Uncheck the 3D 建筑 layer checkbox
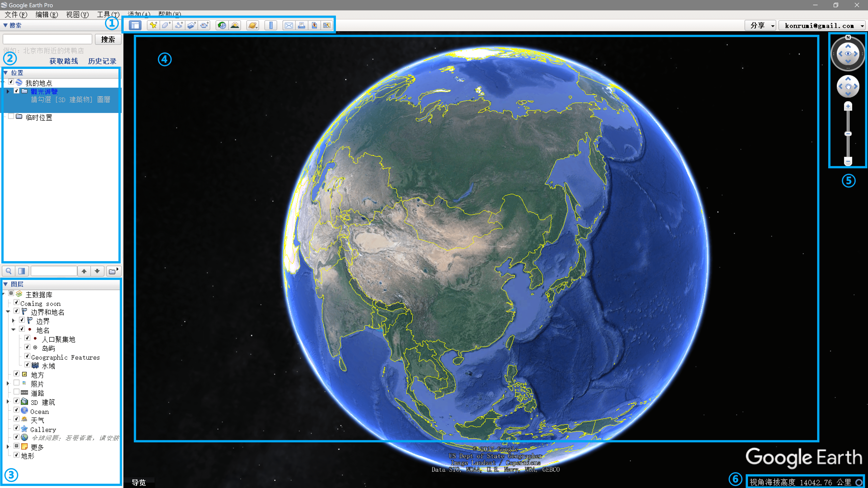This screenshot has width=868, height=488. click(17, 401)
